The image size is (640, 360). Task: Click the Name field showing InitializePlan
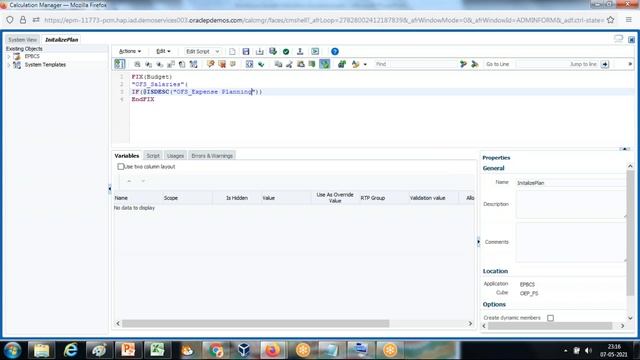pyautogui.click(x=571, y=183)
